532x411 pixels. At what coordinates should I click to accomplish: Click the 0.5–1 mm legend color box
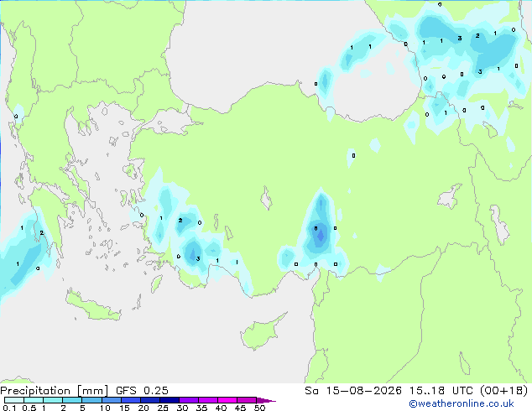(x=34, y=400)
